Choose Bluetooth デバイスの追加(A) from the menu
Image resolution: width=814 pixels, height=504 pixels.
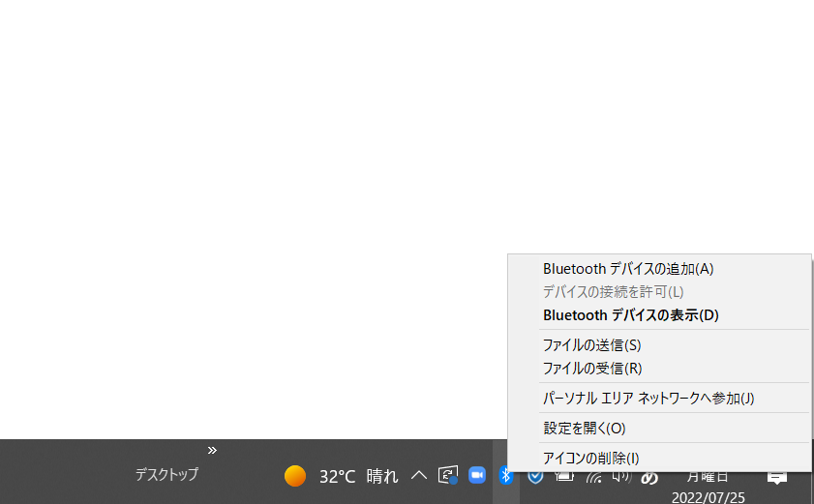(659, 269)
